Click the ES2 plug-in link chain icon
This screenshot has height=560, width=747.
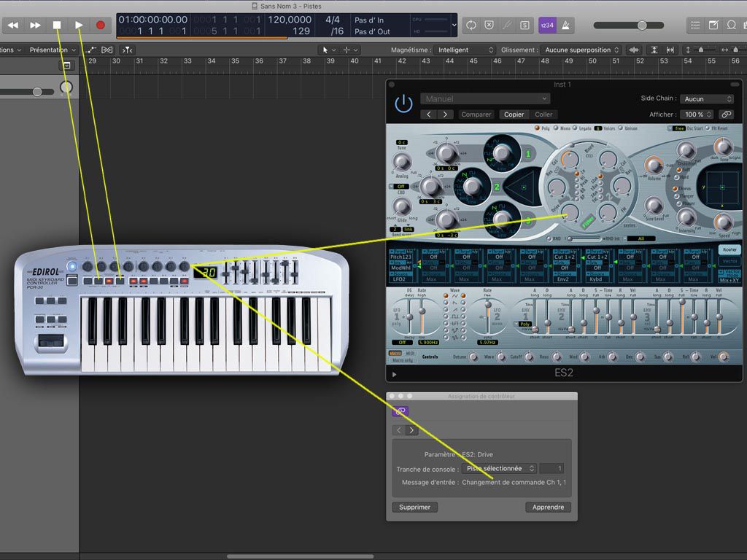click(726, 114)
